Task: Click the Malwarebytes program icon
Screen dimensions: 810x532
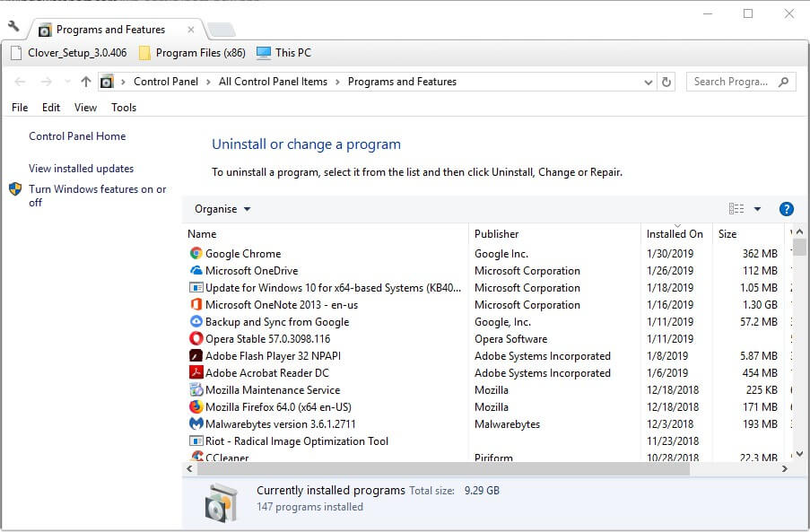Action: point(196,423)
